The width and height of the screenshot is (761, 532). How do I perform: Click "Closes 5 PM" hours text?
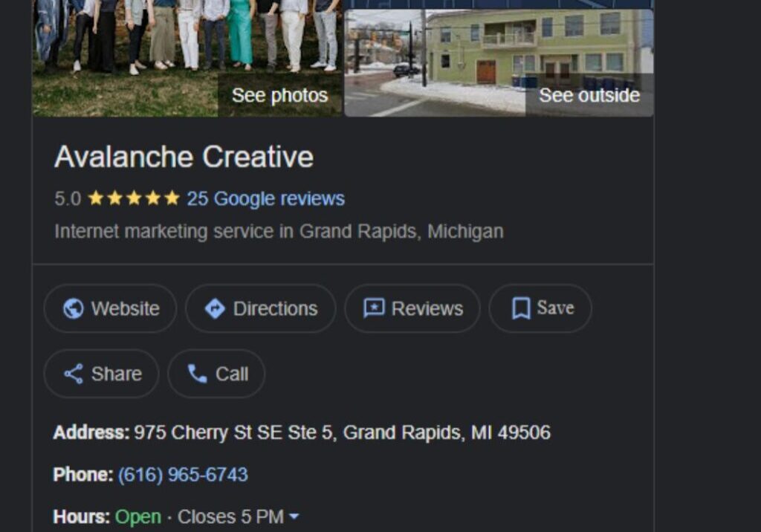tap(230, 516)
